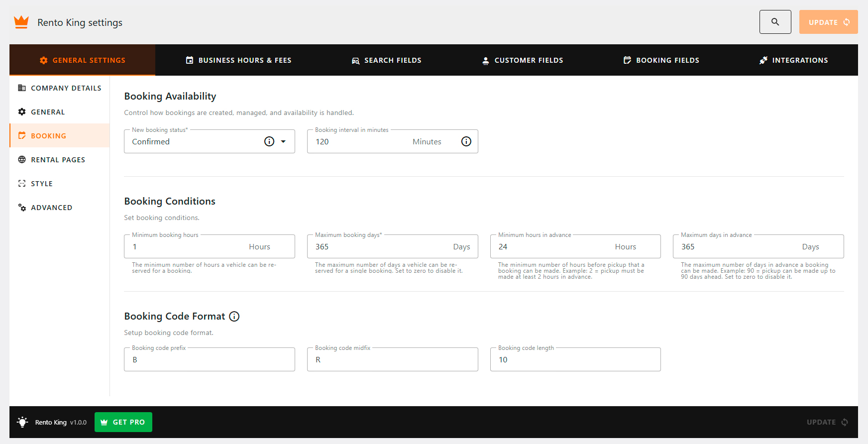This screenshot has height=444, width=868.
Task: Click the Booking code prefix field
Action: coord(210,359)
